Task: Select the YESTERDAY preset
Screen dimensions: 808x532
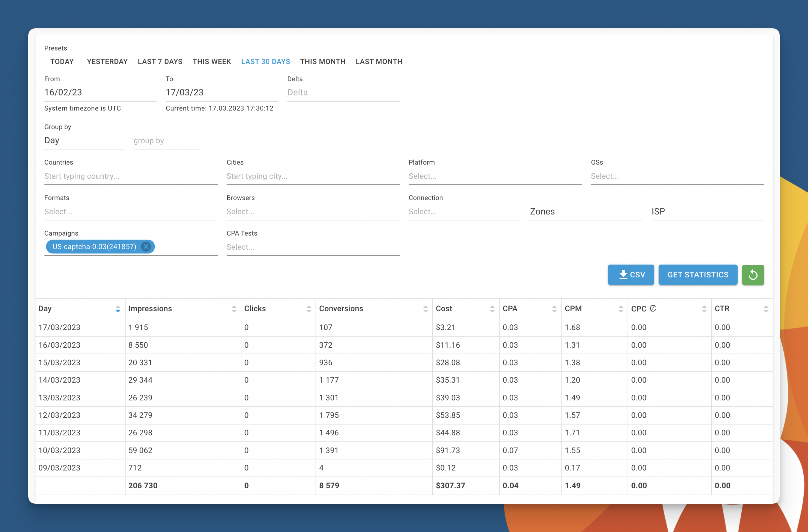Action: pyautogui.click(x=107, y=62)
